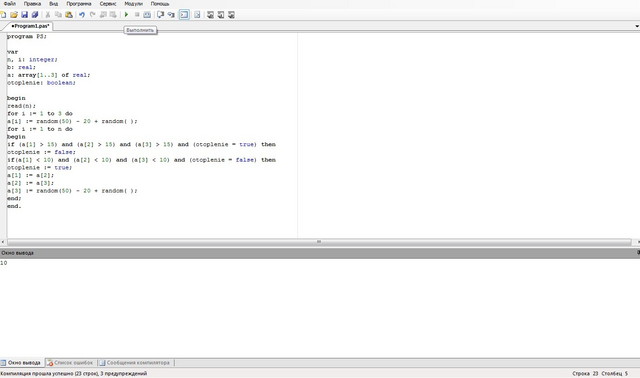Click the Stop program icon

point(137,15)
